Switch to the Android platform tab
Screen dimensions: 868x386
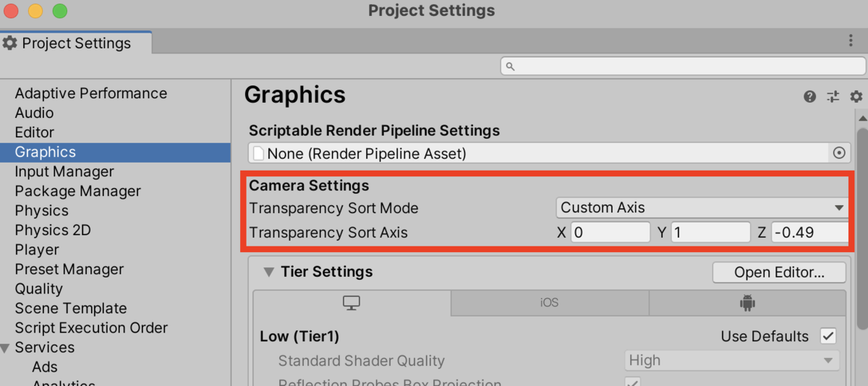[747, 303]
